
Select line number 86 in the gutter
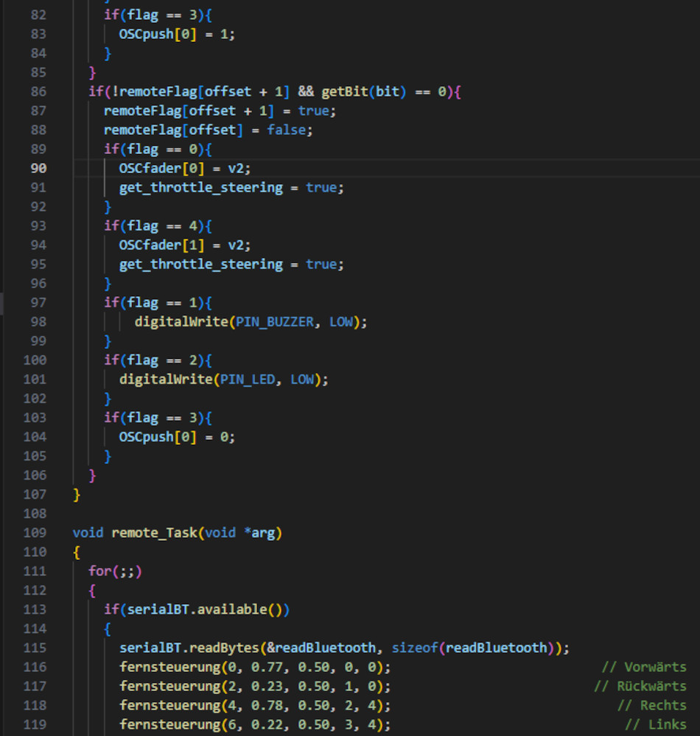(38, 91)
